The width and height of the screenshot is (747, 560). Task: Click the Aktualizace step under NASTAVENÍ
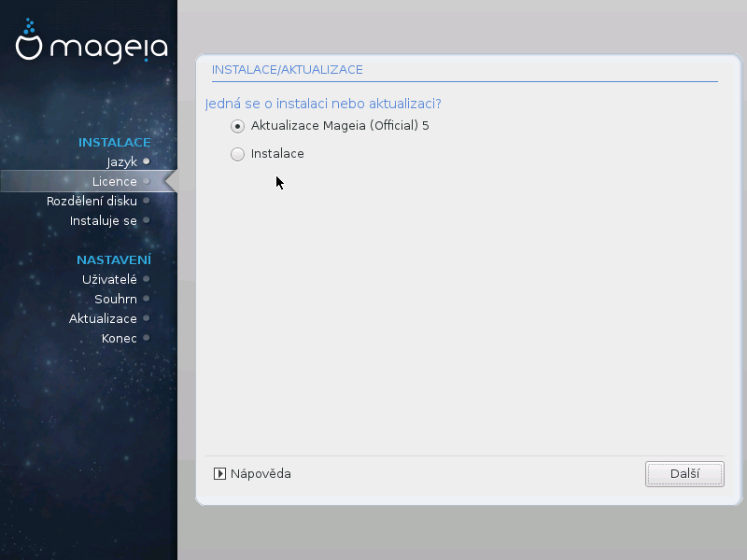coord(103,318)
